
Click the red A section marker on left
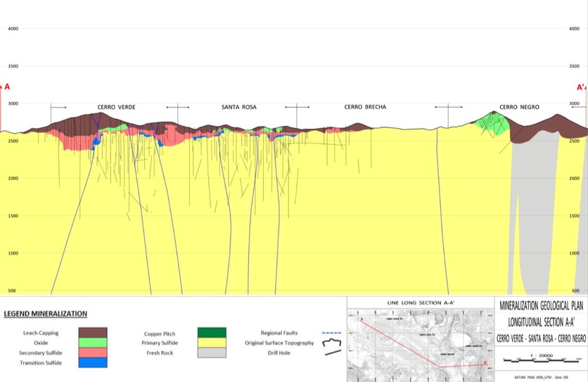click(7, 88)
